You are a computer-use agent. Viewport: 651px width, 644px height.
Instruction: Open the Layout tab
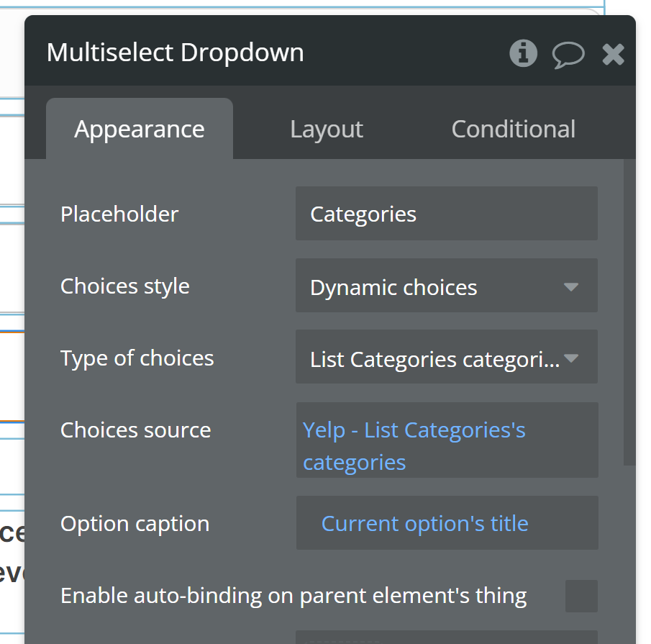326,130
